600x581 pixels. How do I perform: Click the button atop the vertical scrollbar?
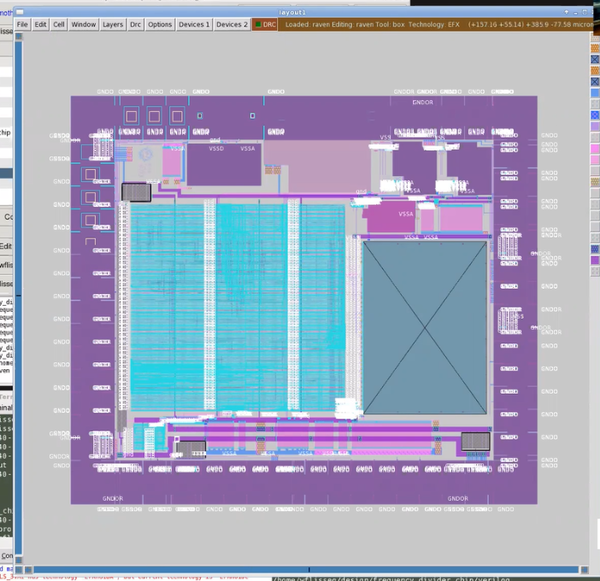tap(18, 37)
